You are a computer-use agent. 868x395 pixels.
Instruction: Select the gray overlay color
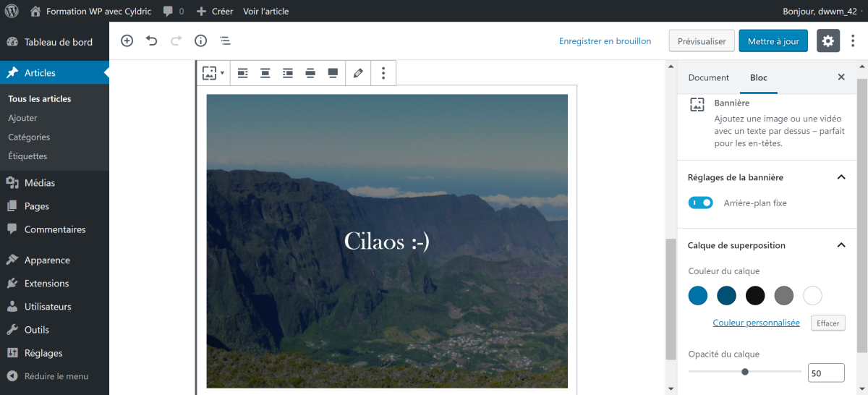point(784,295)
